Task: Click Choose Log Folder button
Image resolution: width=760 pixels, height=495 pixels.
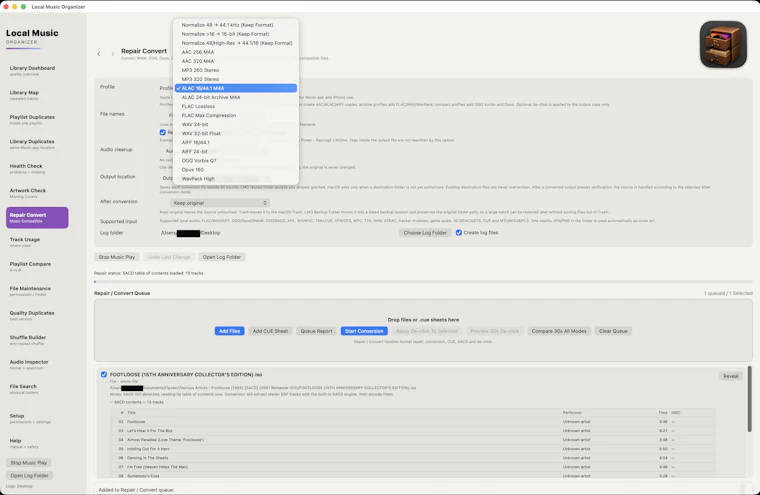Action: click(425, 233)
